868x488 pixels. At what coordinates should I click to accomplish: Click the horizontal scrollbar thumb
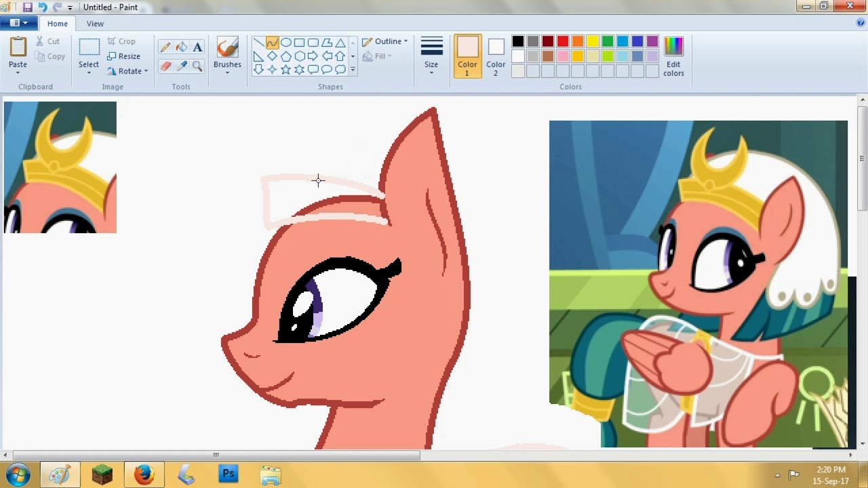tap(216, 455)
